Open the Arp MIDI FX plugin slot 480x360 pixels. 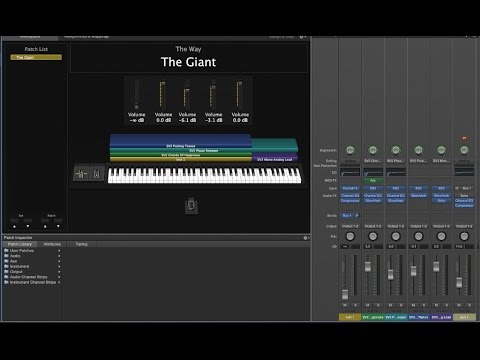(373, 181)
